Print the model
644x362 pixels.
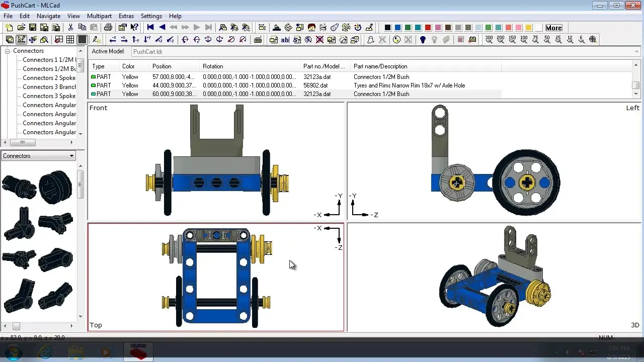[x=108, y=28]
